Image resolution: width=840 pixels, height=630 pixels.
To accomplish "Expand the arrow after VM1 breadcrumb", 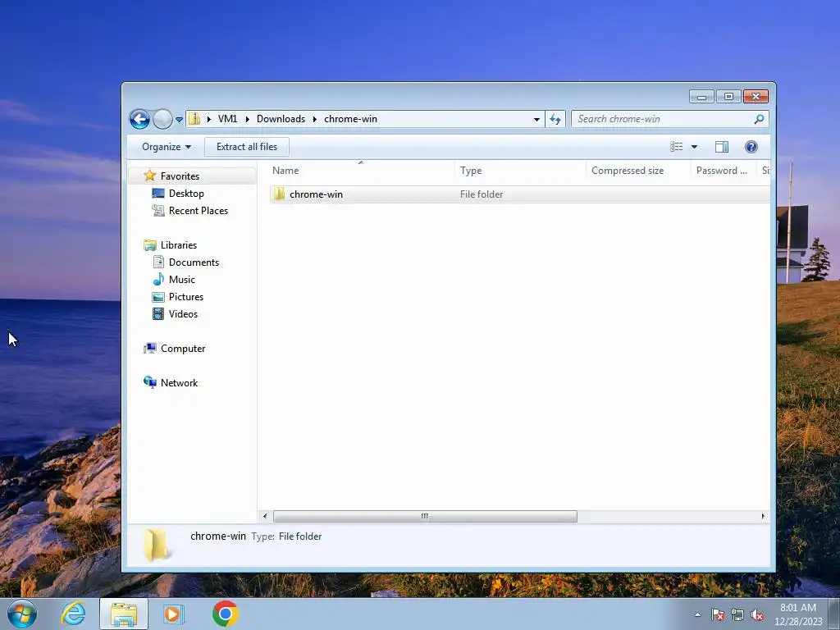I will coord(248,119).
